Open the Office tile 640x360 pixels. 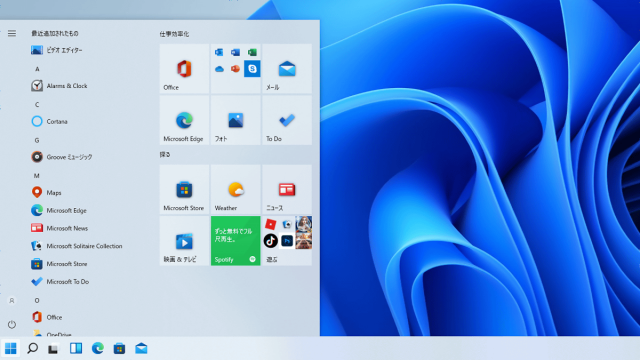click(x=184, y=69)
